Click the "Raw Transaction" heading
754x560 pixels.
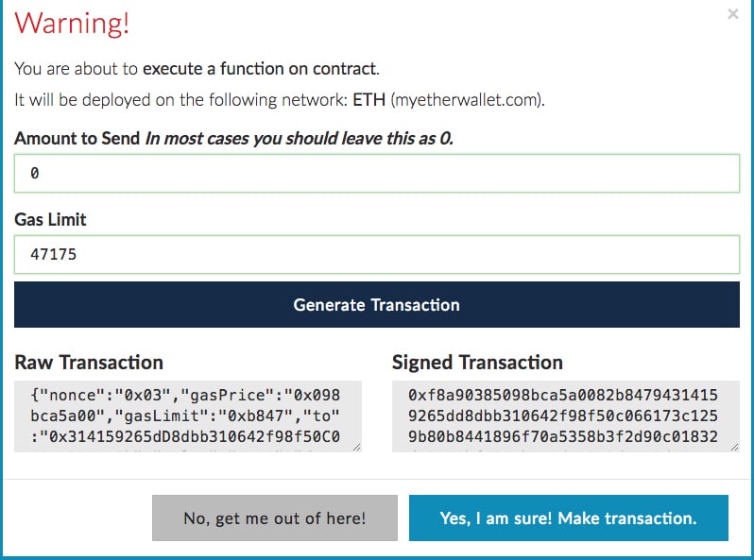(x=89, y=363)
